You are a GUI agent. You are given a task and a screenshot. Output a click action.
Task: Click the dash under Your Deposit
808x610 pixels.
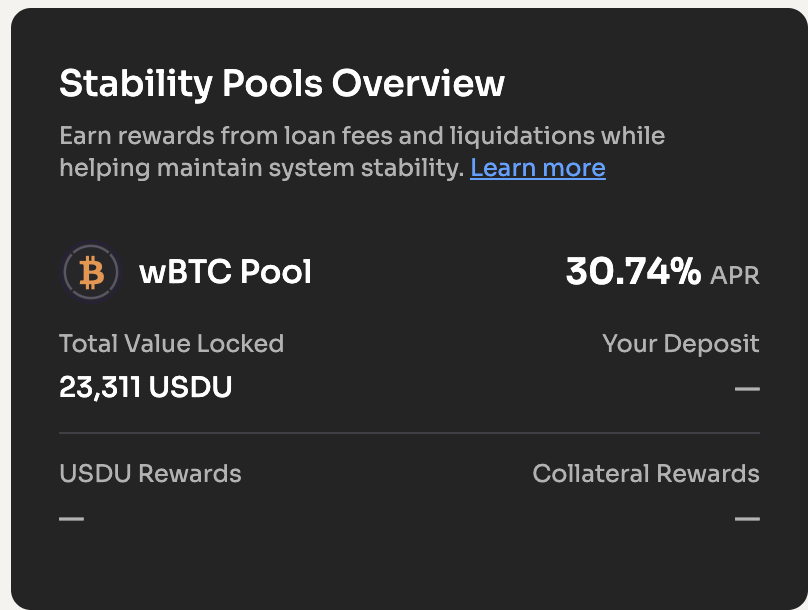[747, 388]
